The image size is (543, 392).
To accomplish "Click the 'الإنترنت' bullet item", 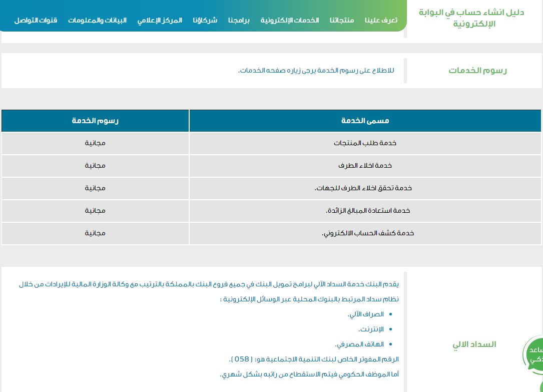I will (x=371, y=329).
